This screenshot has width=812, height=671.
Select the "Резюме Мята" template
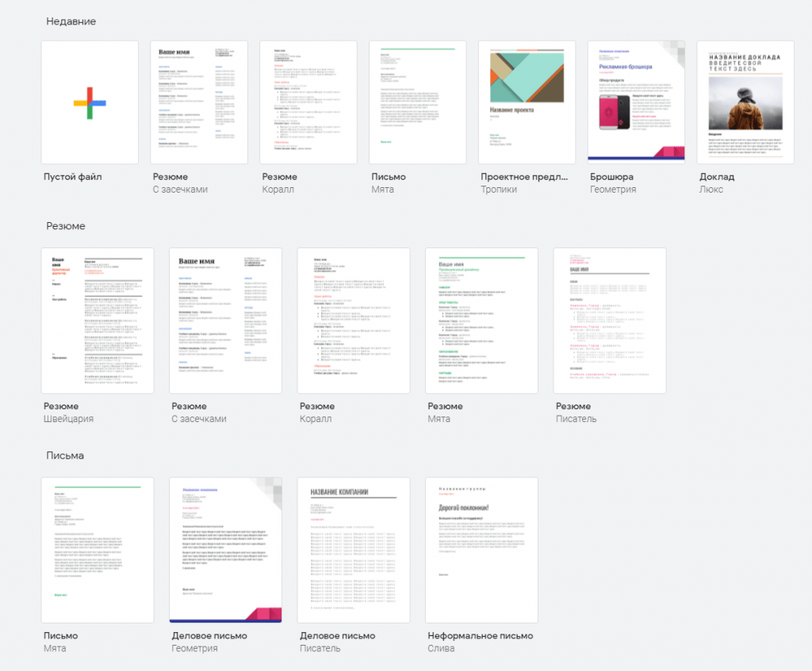481,320
